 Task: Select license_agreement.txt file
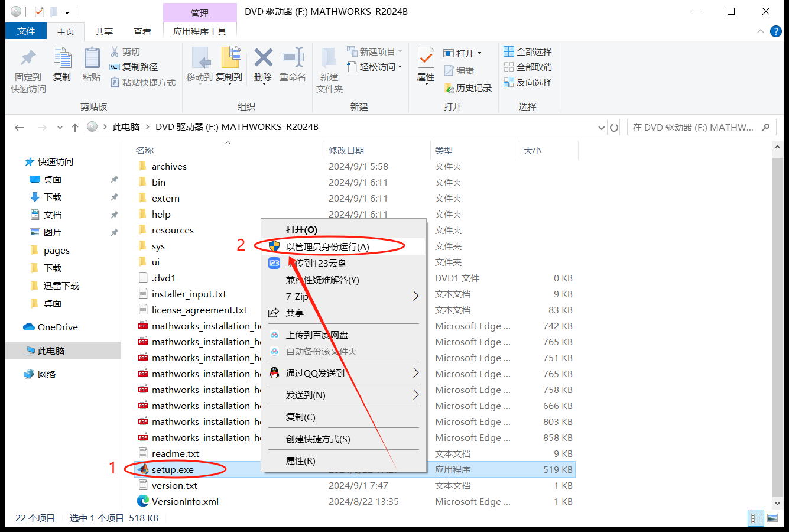[199, 310]
